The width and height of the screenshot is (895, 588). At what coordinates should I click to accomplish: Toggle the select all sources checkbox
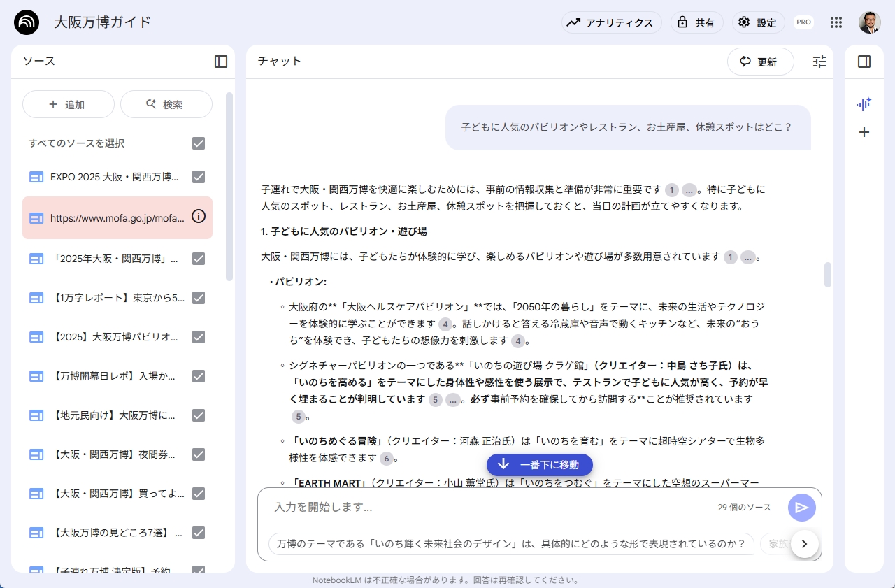pyautogui.click(x=199, y=143)
